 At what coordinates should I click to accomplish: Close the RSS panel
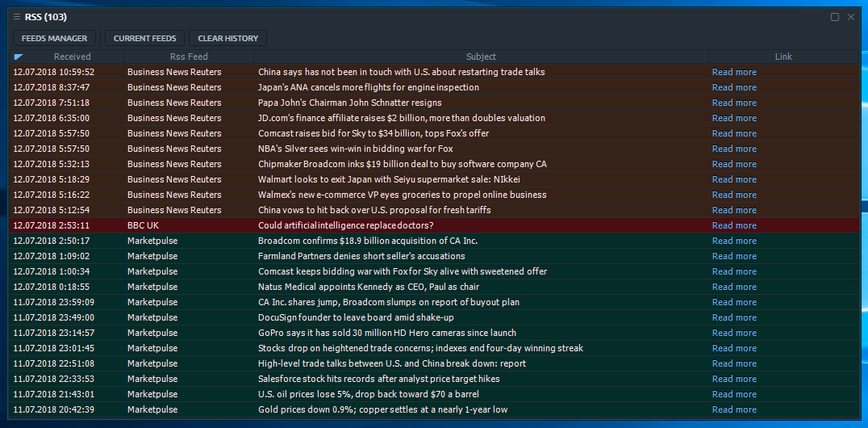[850, 16]
